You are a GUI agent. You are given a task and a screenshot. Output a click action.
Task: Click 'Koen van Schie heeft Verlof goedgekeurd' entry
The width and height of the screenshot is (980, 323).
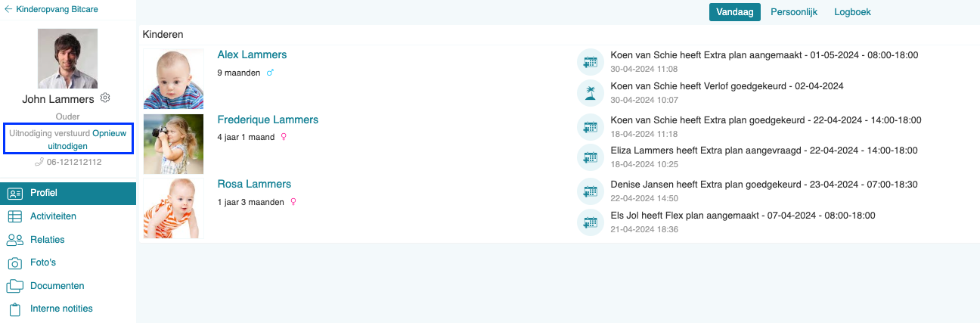(727, 86)
